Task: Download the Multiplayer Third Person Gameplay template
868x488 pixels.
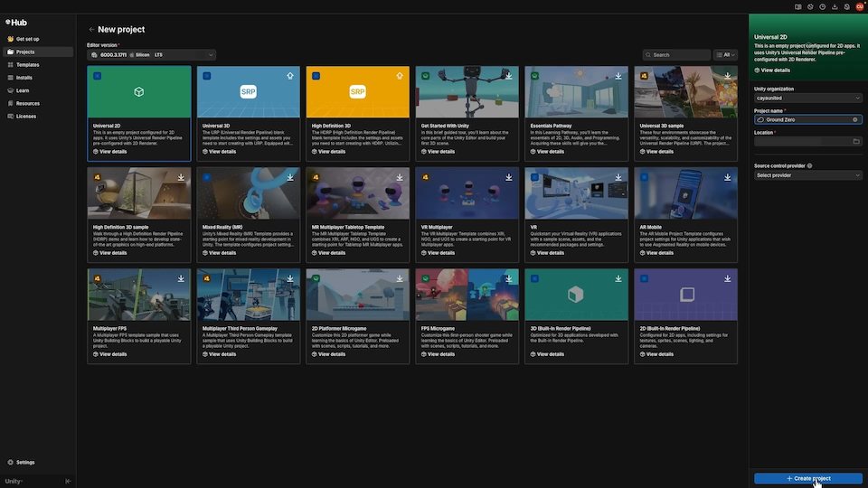Action: point(290,278)
